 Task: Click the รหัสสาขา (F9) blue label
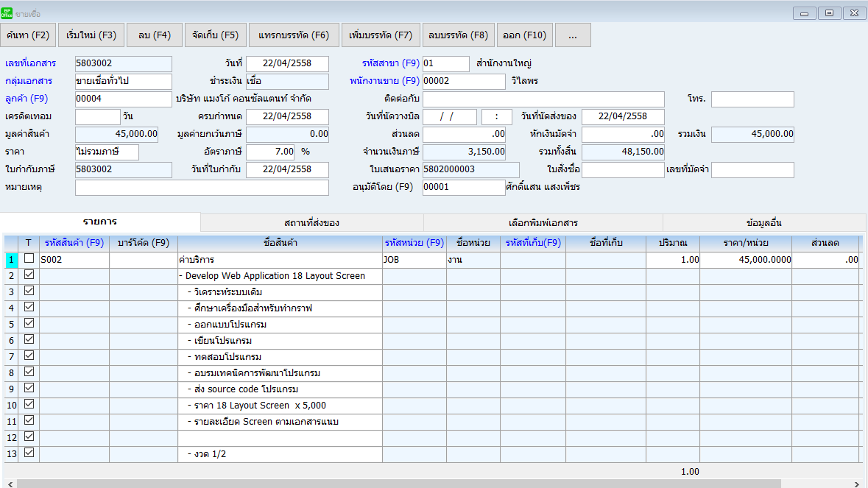391,63
